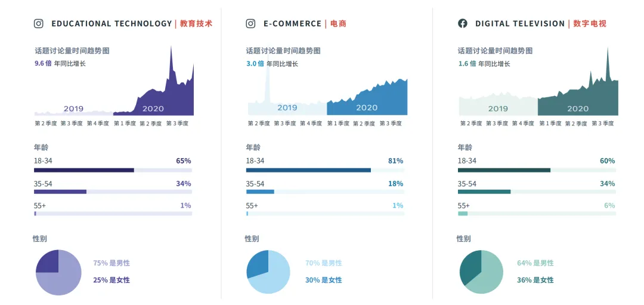
Task: Click the 35-54 bar in Educational Technology
Action: point(113,192)
